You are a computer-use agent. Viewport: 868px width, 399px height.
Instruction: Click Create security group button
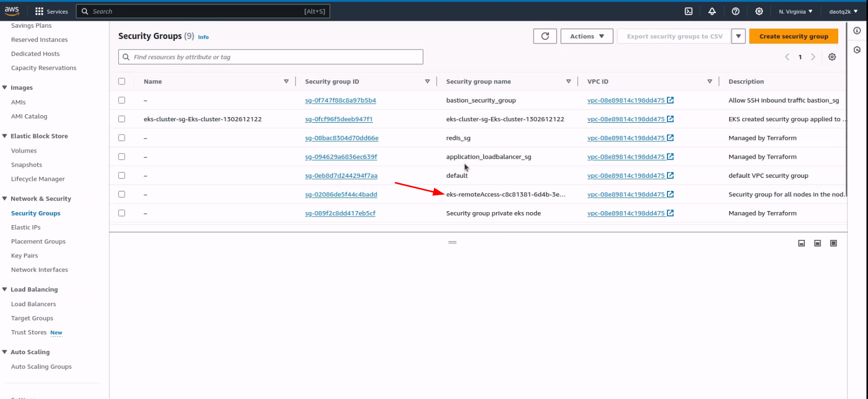793,36
